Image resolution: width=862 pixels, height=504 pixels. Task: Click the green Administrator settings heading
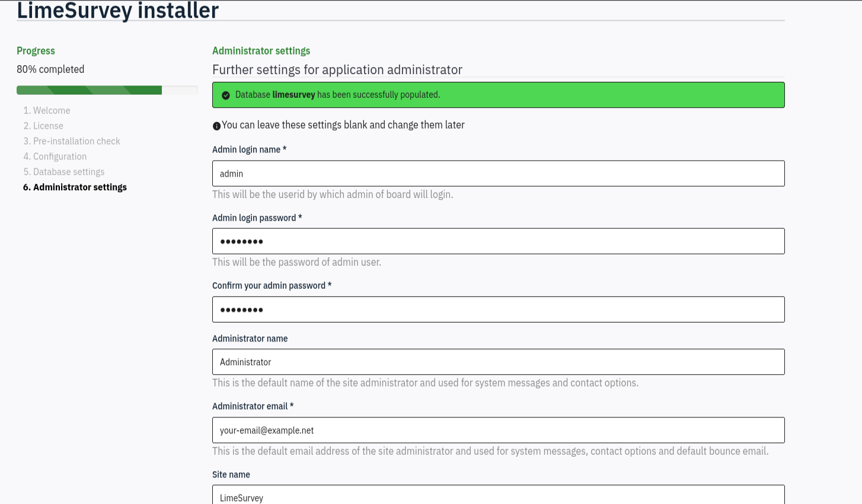[x=261, y=51]
